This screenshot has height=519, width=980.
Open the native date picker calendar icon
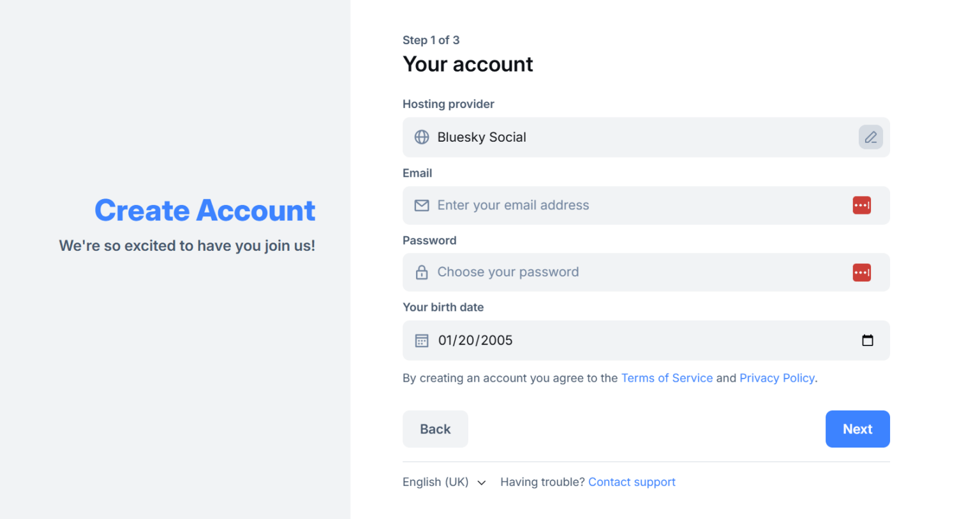tap(868, 340)
